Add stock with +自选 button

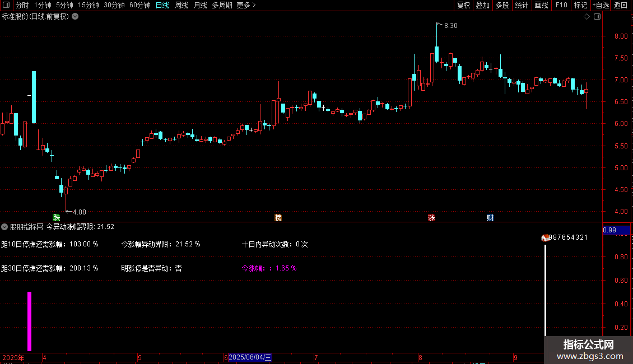(x=601, y=5)
